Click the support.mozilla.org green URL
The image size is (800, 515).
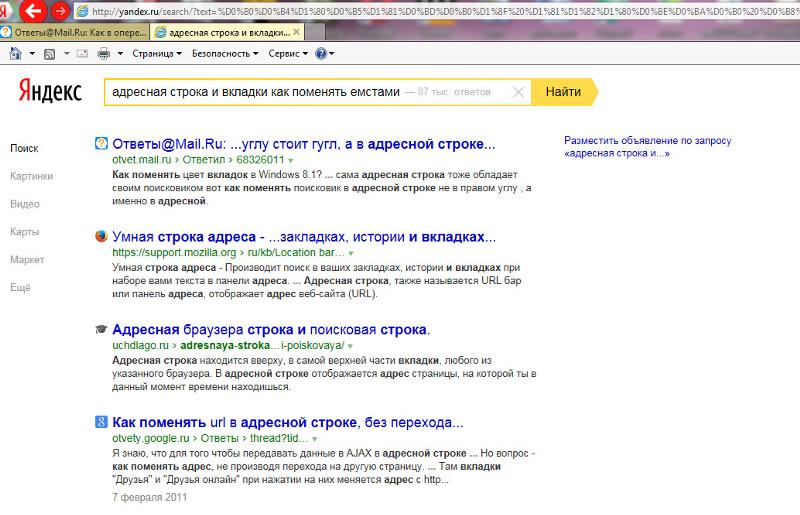pos(174,252)
